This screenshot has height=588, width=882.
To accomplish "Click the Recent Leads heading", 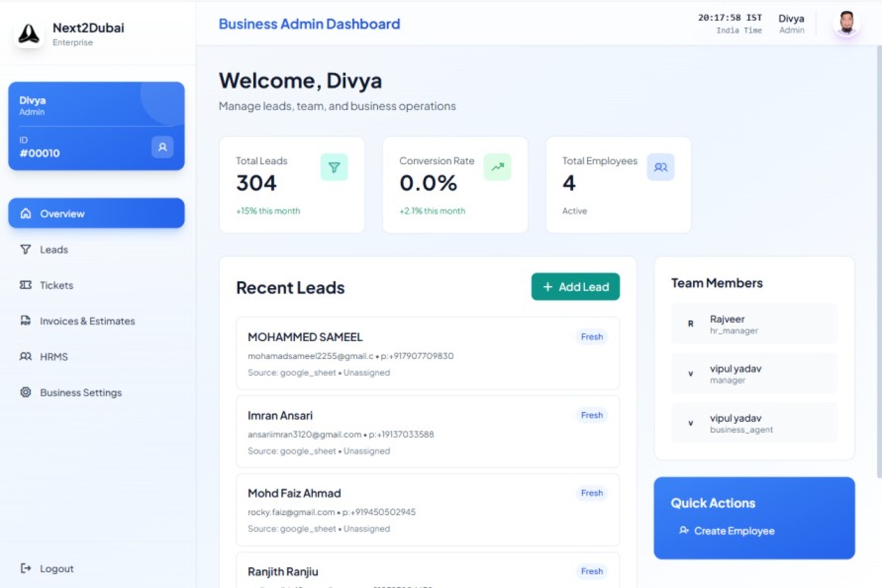I will [x=290, y=288].
